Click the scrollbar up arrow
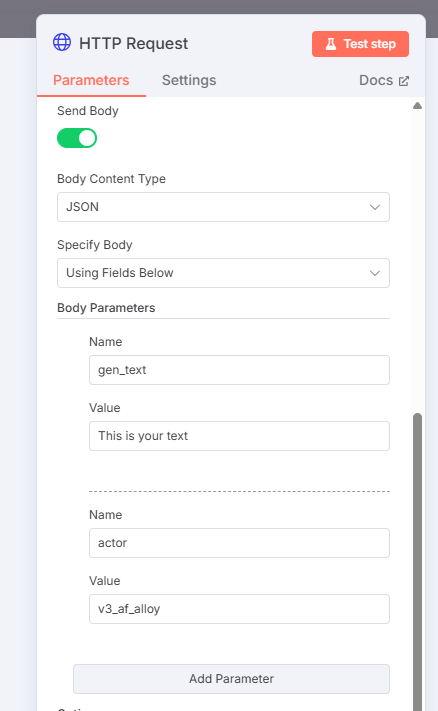Image resolution: width=438 pixels, height=711 pixels. click(x=417, y=106)
